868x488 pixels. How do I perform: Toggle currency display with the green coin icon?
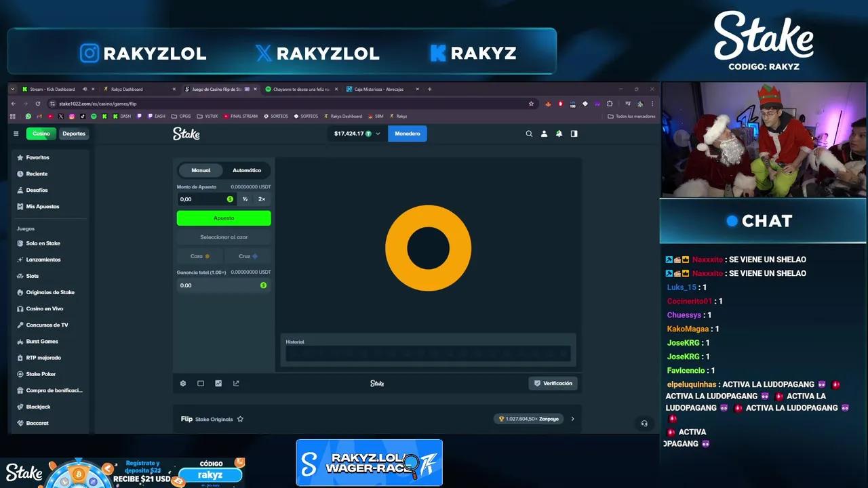229,199
